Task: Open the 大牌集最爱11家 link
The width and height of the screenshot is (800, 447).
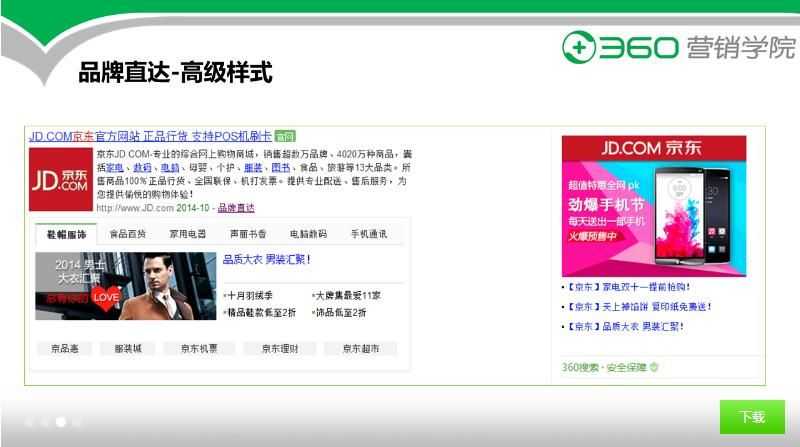Action: [x=347, y=295]
